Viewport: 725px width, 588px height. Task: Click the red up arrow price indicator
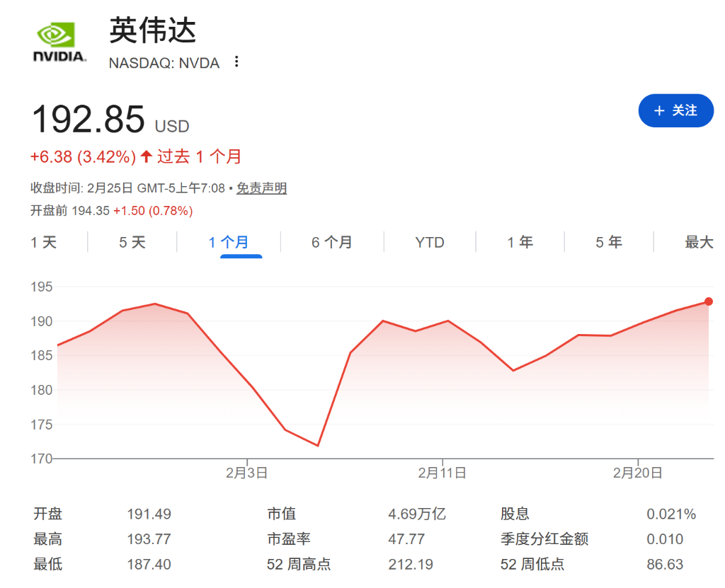[147, 156]
